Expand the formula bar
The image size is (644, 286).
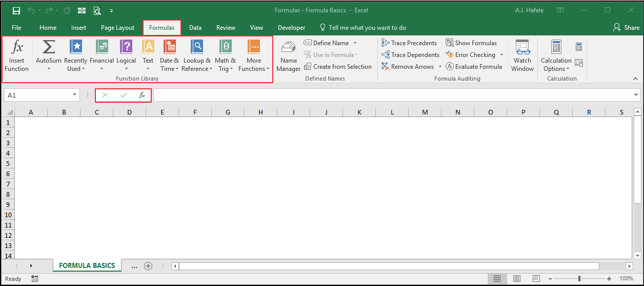click(636, 95)
